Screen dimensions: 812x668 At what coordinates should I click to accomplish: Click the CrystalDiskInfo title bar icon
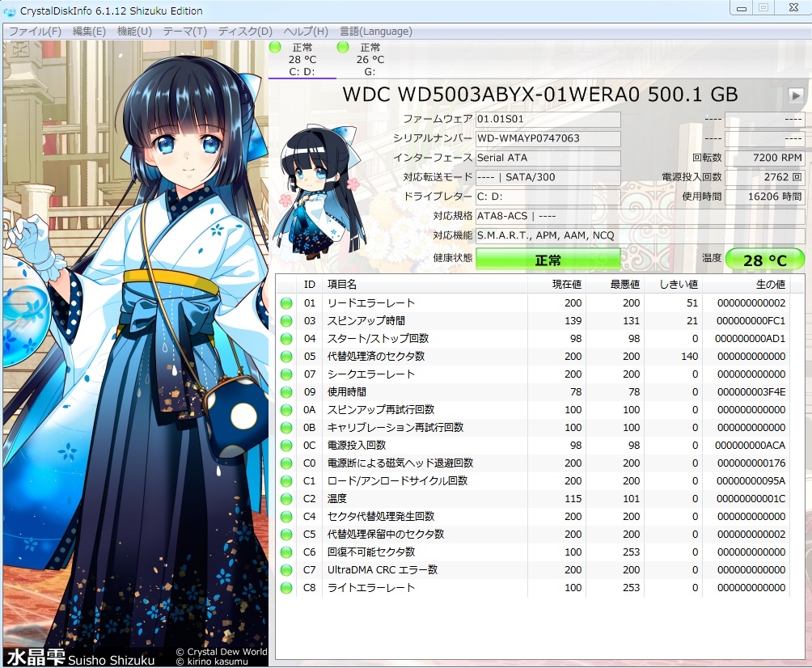pyautogui.click(x=9, y=11)
